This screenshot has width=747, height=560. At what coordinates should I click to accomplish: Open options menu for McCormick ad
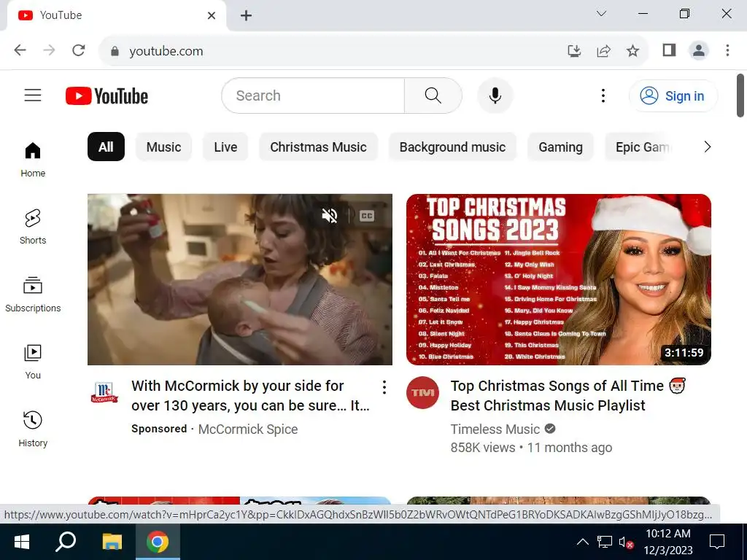(384, 387)
